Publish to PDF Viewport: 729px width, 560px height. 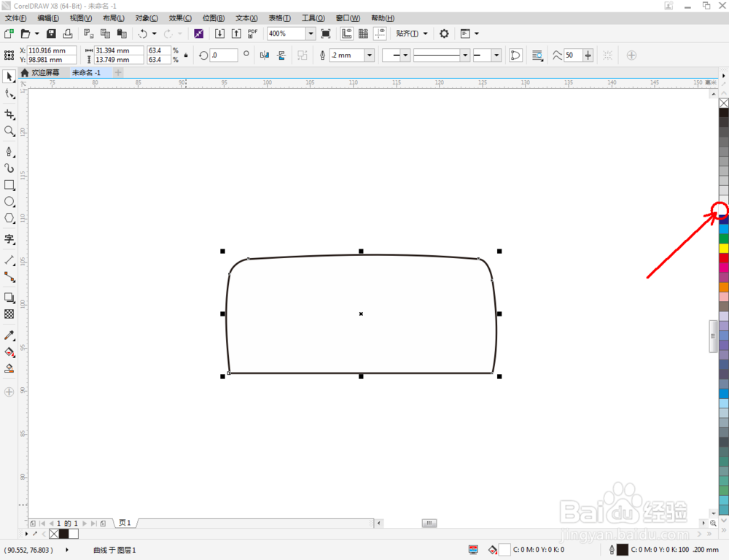click(x=252, y=34)
